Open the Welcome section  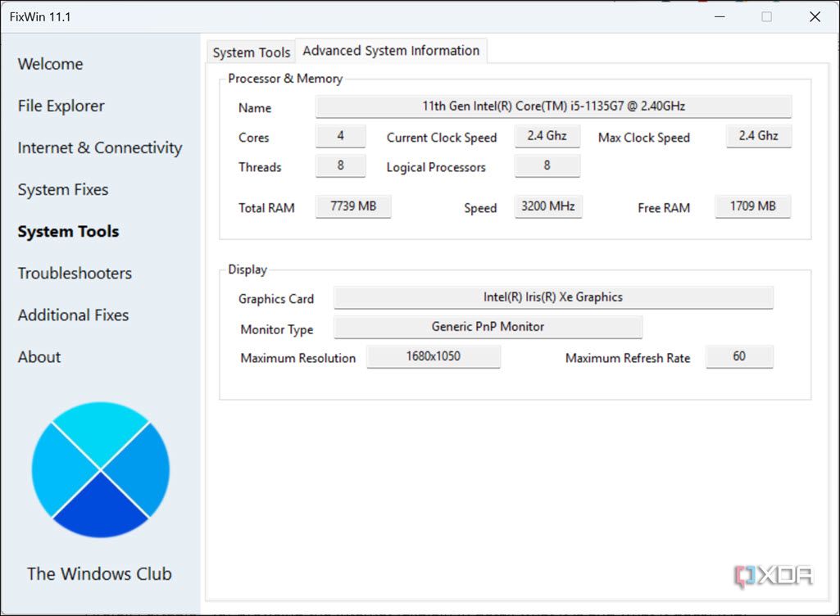click(x=50, y=64)
